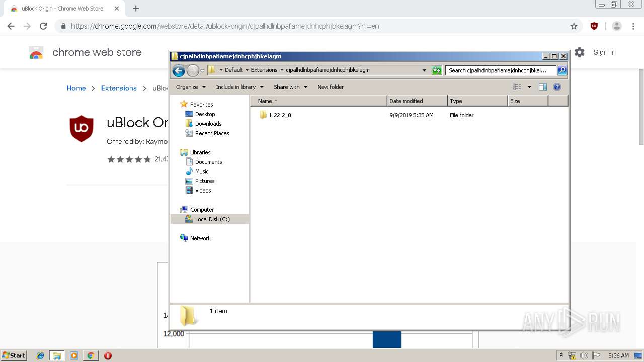The height and width of the screenshot is (362, 644).
Task: Refresh the Explorer folder view
Action: coord(437,70)
